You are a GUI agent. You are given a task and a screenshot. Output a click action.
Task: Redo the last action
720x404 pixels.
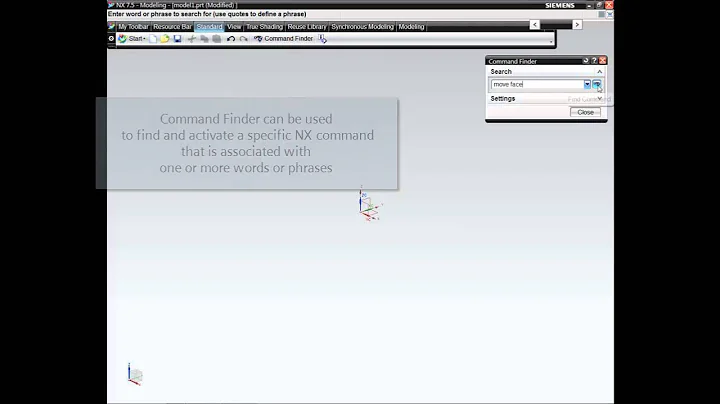[x=243, y=39]
